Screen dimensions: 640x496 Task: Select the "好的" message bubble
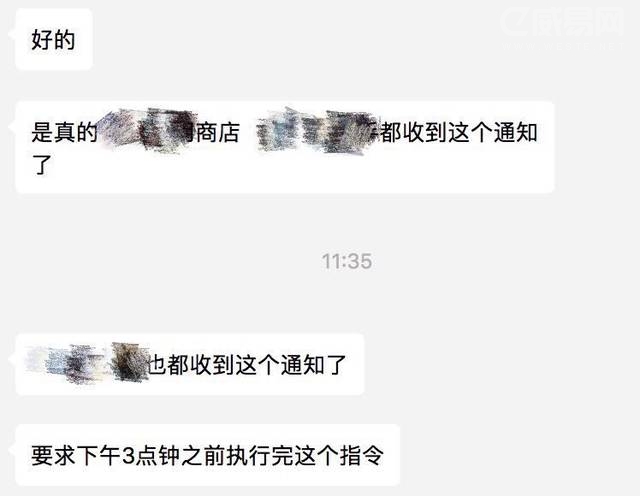[x=53, y=39]
